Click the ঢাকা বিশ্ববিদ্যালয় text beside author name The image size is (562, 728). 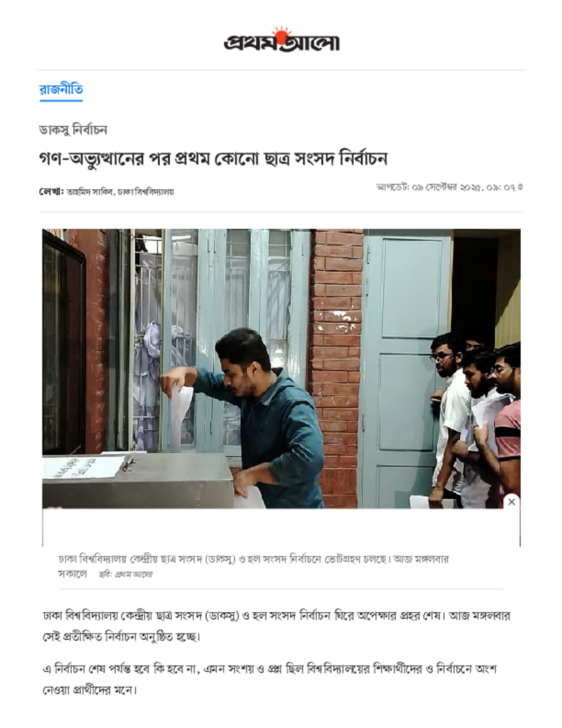coord(146,191)
